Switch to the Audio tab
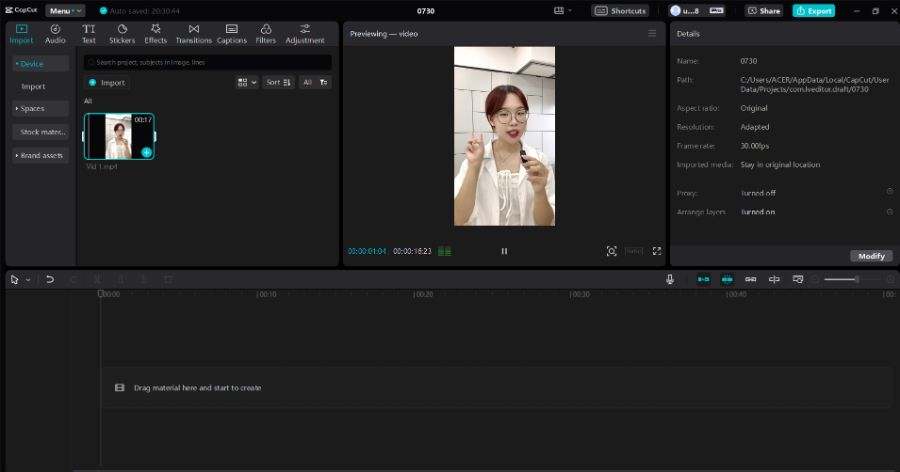 [x=55, y=34]
